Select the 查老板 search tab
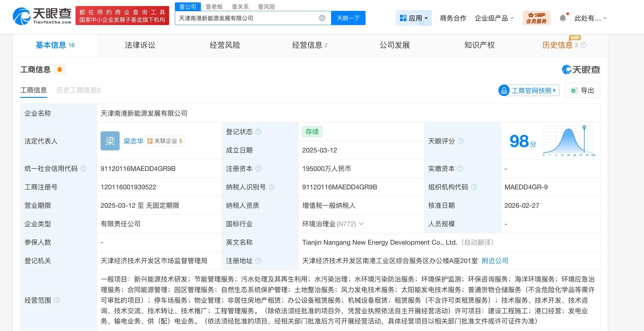 click(214, 7)
